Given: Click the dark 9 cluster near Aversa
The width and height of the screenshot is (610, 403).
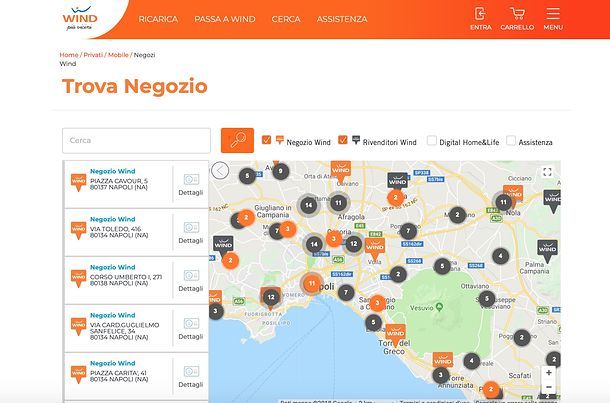Looking at the screenshot, I should (x=280, y=171).
